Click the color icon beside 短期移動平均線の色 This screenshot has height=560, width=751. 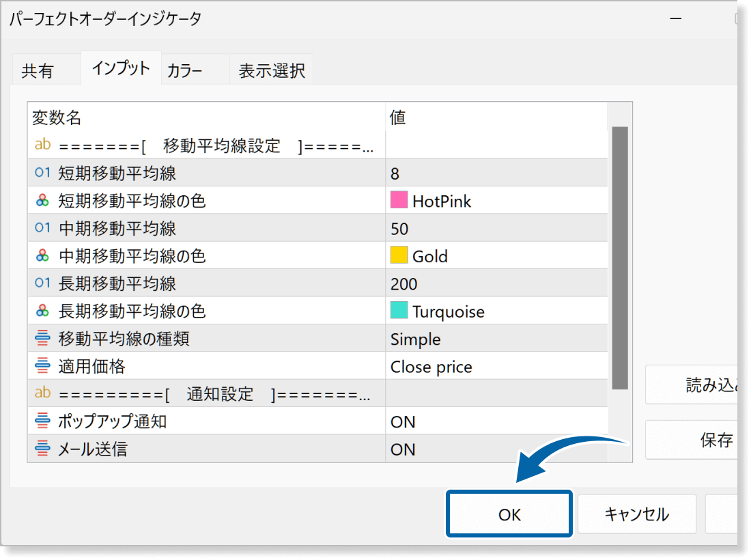coord(42,201)
